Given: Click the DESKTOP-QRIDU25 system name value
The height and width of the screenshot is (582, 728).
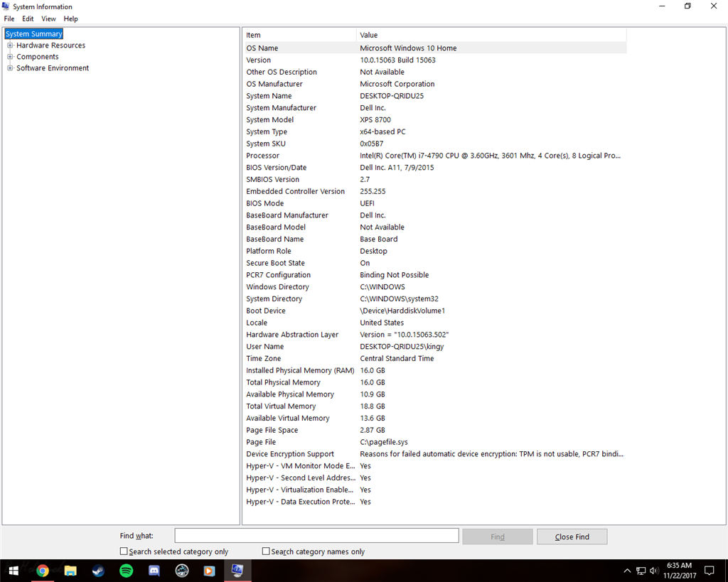Looking at the screenshot, I should click(392, 96).
